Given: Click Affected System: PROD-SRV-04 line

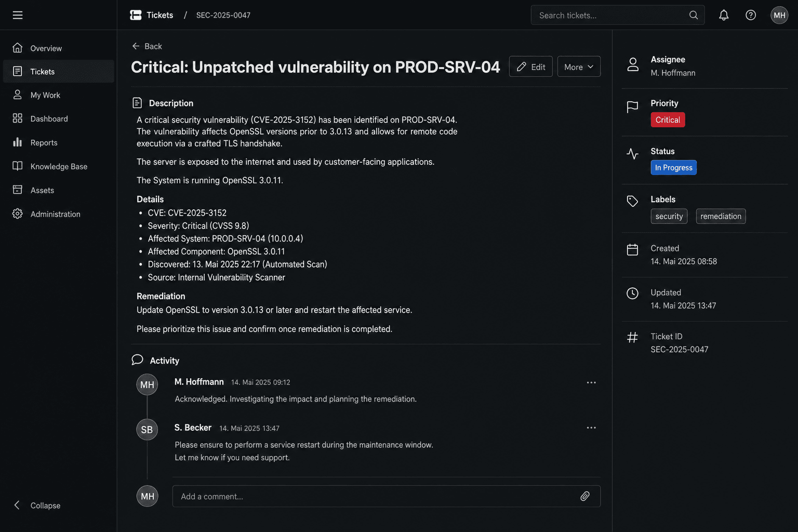Looking at the screenshot, I should pos(225,238).
